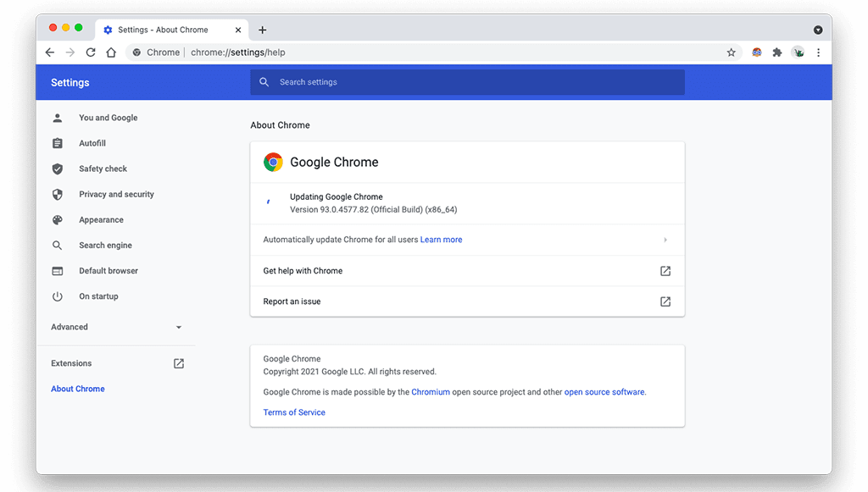Click the Autofill clipboard icon
The width and height of the screenshot is (868, 492).
58,143
